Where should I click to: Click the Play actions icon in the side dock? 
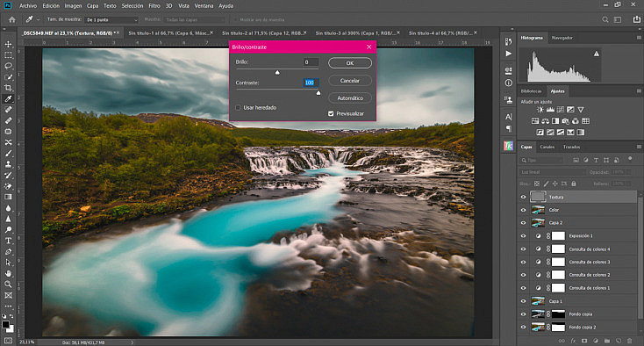(509, 54)
